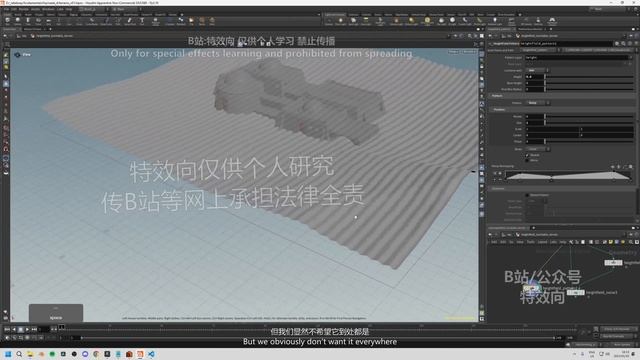Select the Box shelf tool
The width and height of the screenshot is (640, 360).
pyautogui.click(x=7, y=21)
